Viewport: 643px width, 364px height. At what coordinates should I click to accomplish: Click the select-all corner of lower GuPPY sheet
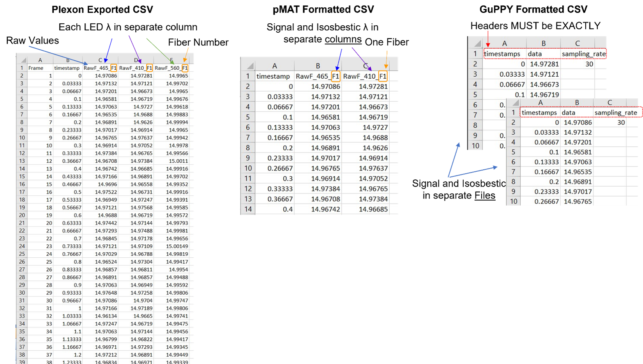click(x=514, y=103)
